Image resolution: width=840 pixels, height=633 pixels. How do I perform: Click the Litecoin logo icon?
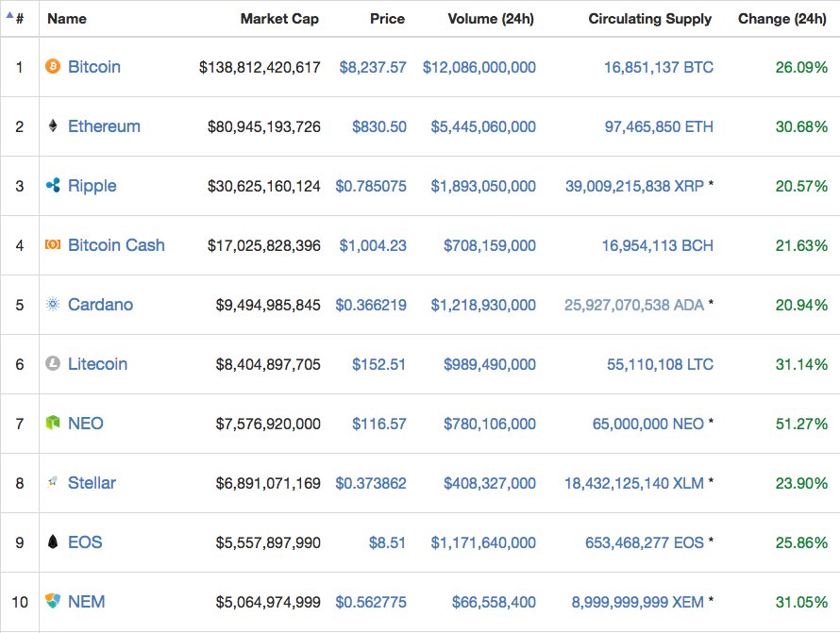(53, 363)
